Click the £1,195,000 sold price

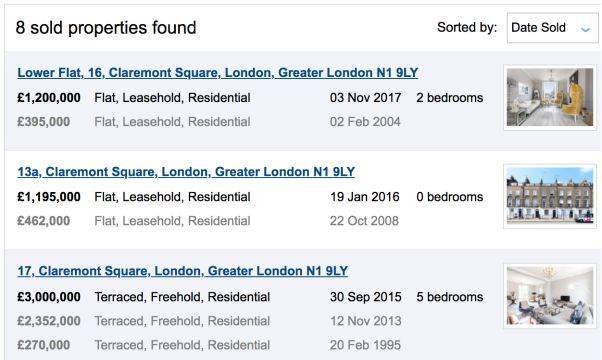49,197
